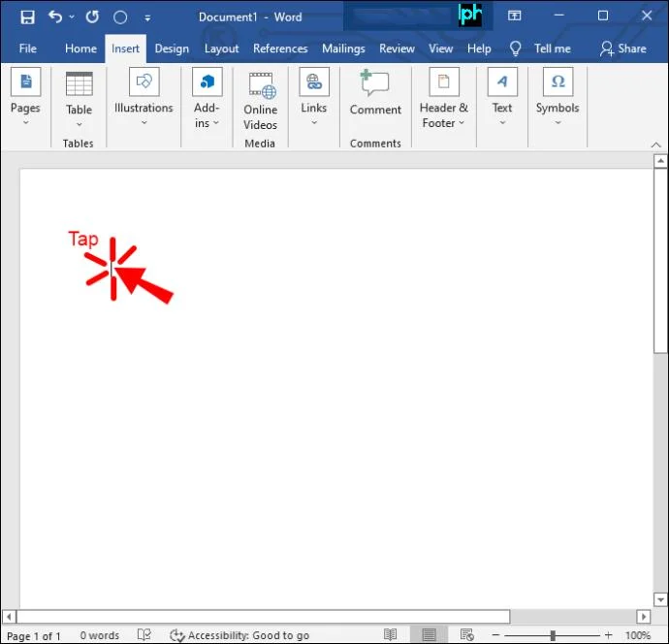Click the vertical scrollbar thumb

(660, 260)
